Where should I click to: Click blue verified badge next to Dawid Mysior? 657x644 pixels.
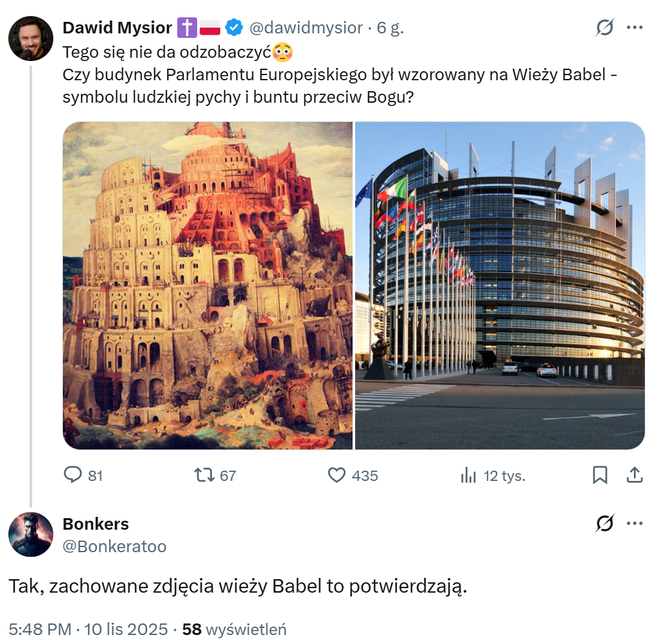(x=234, y=28)
